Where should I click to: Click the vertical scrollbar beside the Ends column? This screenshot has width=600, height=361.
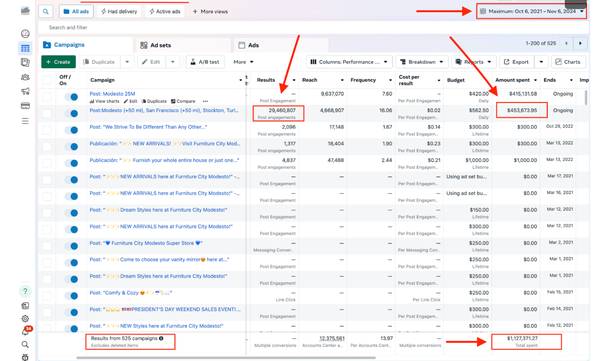[586, 98]
